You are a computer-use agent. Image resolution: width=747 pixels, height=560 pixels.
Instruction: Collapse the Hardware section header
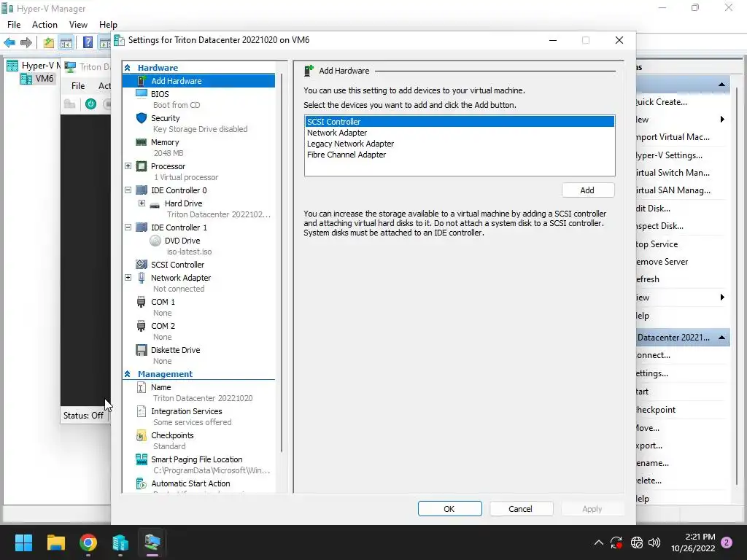coord(127,68)
